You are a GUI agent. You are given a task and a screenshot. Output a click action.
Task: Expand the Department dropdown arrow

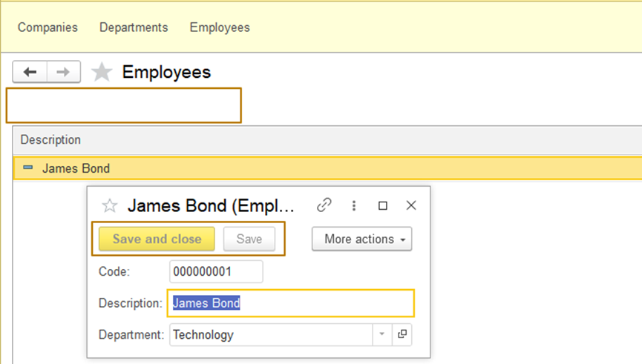point(381,334)
